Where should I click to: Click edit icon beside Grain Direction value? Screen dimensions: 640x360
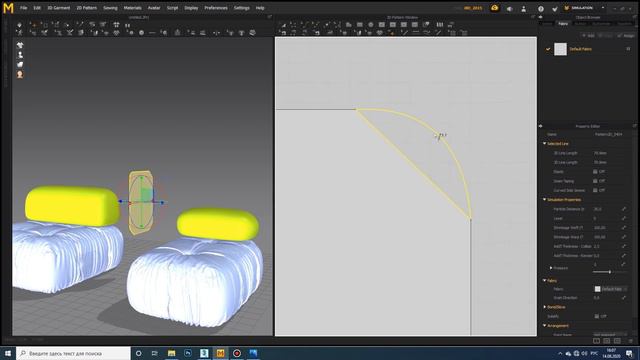coord(624,298)
